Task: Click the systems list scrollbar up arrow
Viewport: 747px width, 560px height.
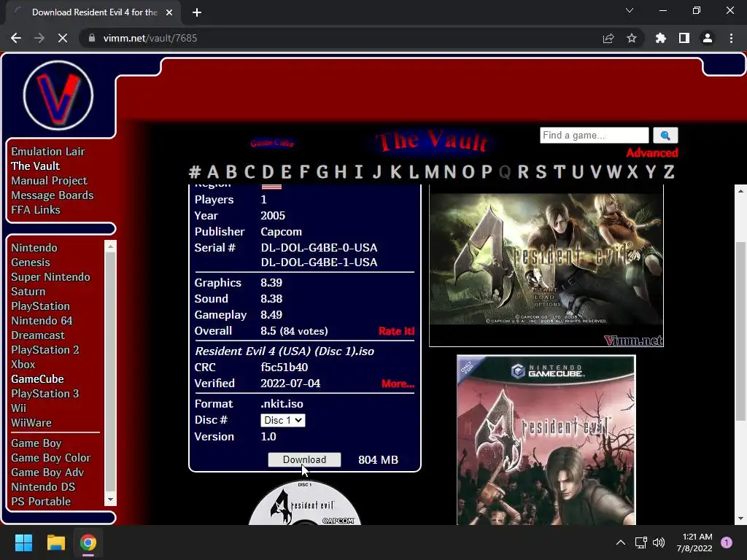Action: pos(110,246)
